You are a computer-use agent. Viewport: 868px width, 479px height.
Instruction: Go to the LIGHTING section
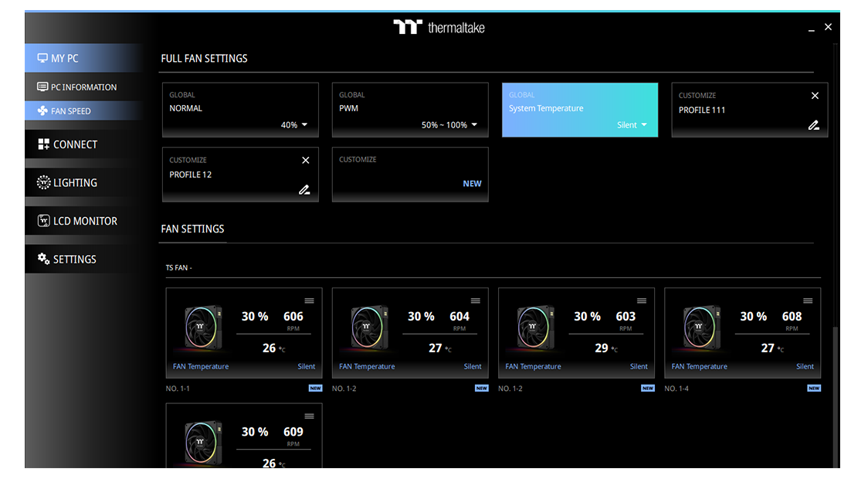click(x=75, y=183)
